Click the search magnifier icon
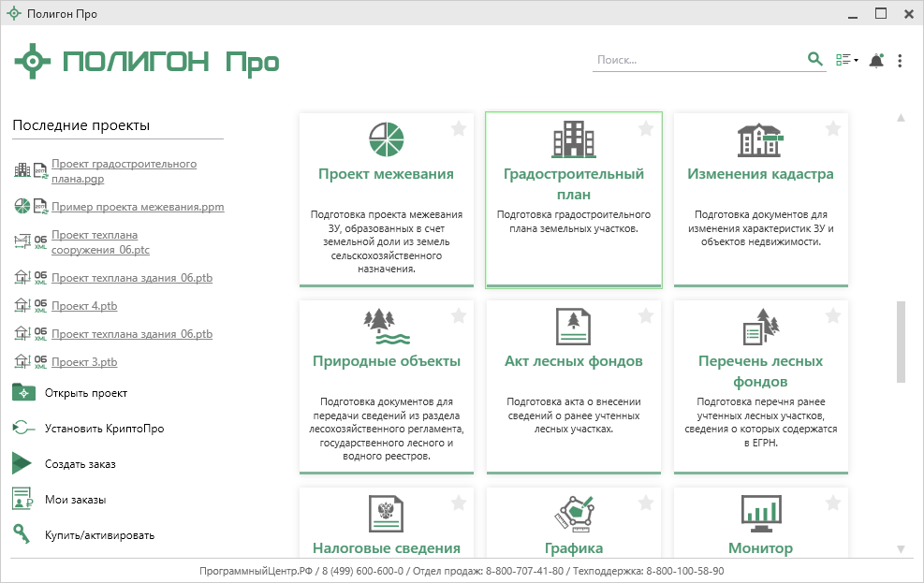Image resolution: width=924 pixels, height=583 pixels. 814,60
